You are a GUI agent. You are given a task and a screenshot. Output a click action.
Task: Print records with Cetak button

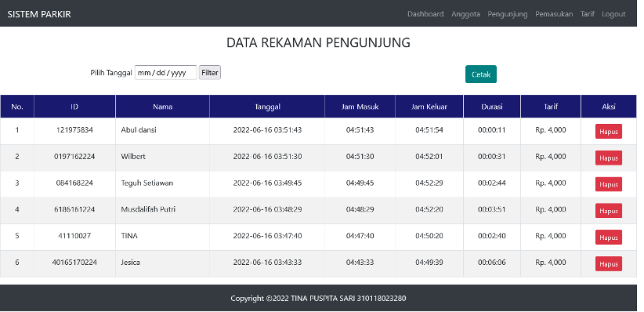click(481, 74)
